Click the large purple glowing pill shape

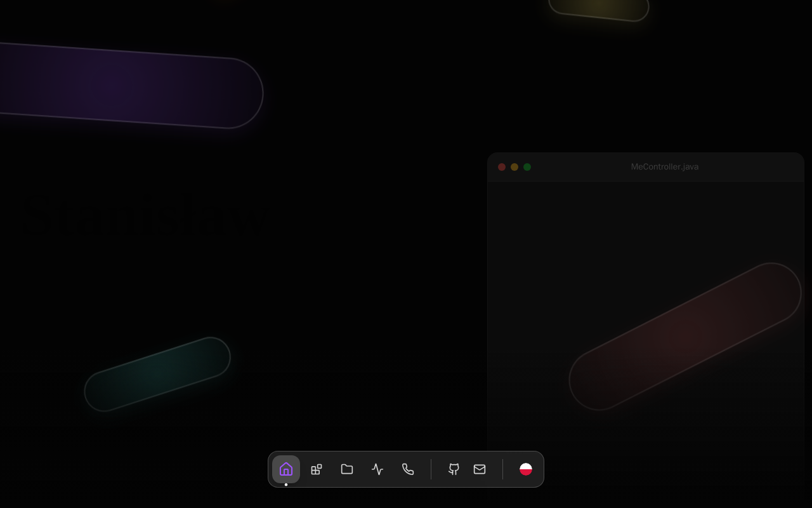[127, 85]
